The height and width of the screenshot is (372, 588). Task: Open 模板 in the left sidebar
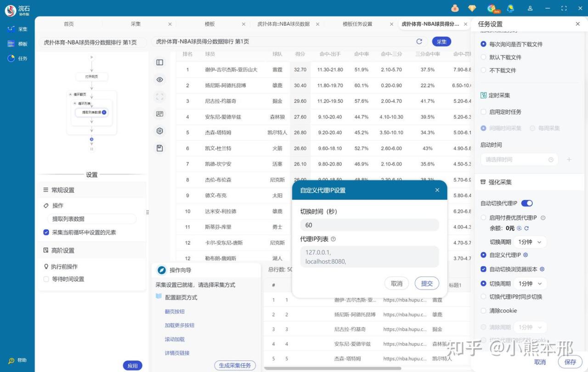point(17,44)
